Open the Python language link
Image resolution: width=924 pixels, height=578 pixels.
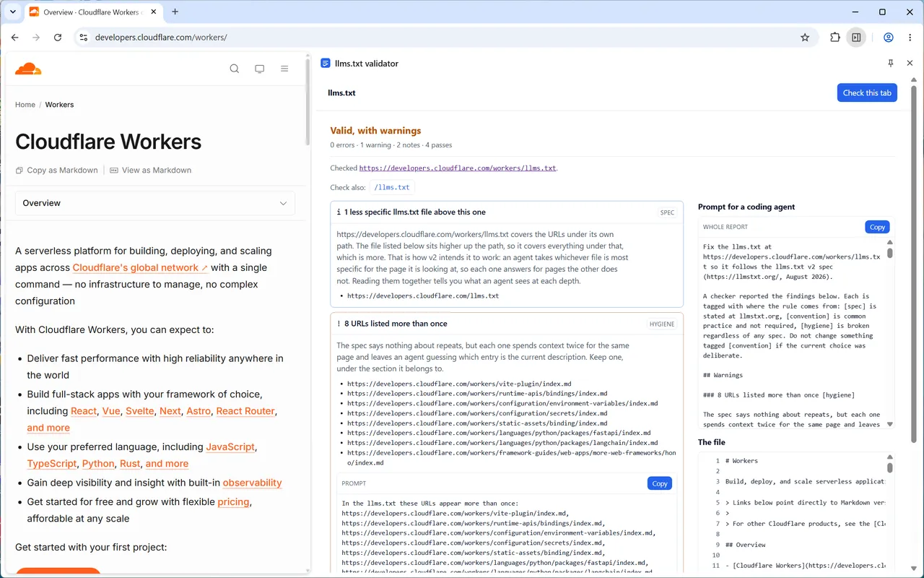(x=98, y=464)
